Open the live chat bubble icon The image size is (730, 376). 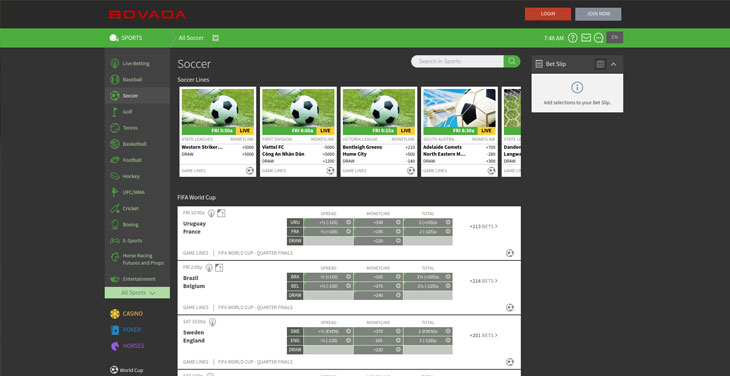[x=599, y=38]
